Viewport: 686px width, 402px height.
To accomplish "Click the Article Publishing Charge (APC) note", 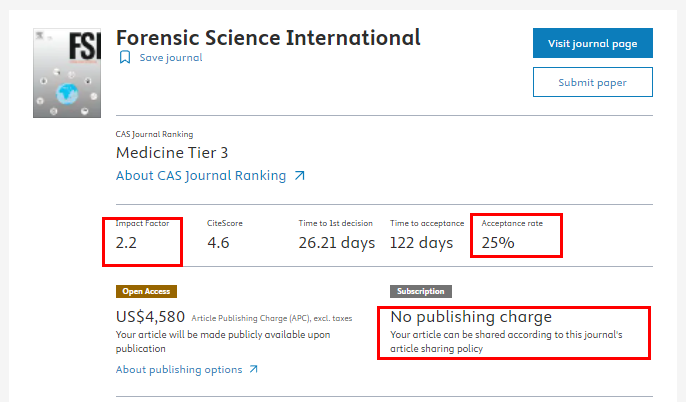I will 272,318.
